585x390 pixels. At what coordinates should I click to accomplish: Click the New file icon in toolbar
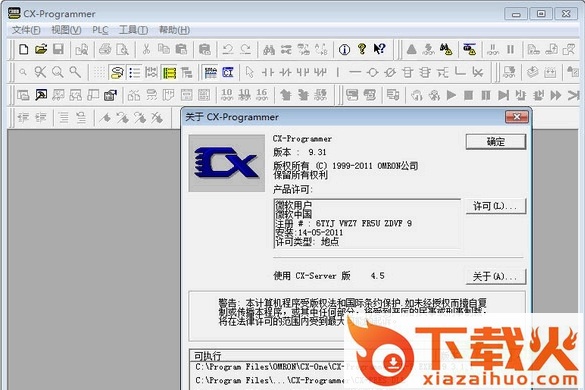(24, 49)
